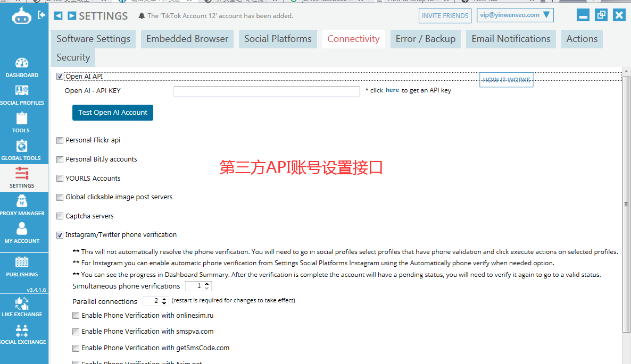Screen dimensions: 631x364
Task: Open the Publishing section
Action: (22, 266)
